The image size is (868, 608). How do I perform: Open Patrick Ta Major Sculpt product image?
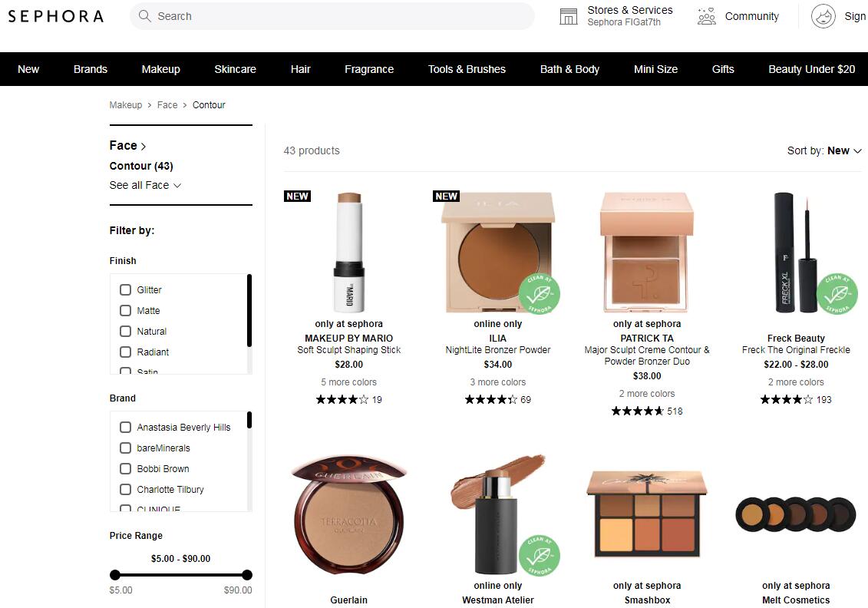pos(646,252)
